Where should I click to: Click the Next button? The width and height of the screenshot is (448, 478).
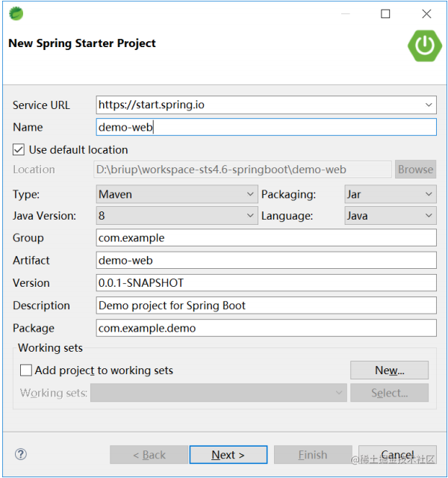pos(228,455)
